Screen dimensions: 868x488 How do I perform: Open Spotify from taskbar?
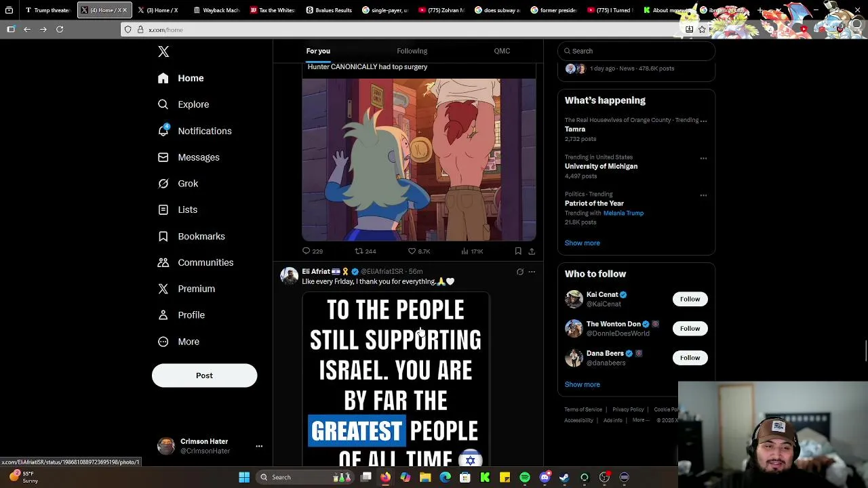525,477
